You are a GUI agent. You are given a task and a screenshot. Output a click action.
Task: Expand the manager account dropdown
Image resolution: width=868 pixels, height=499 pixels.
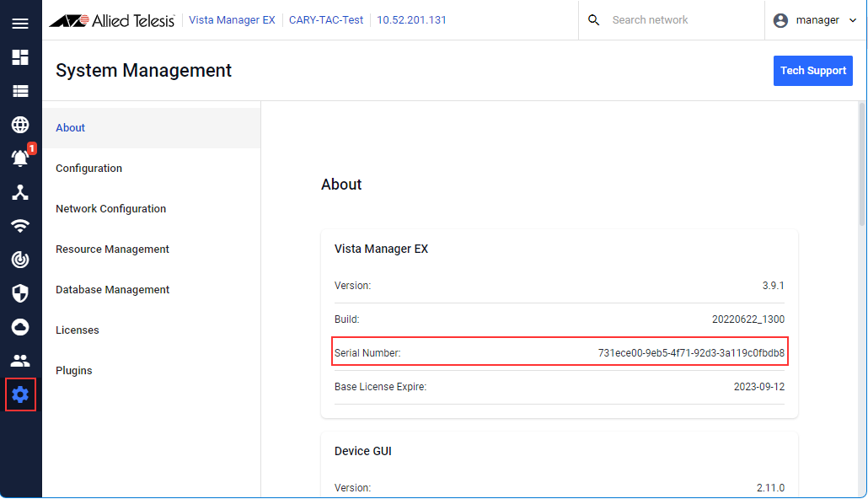pos(815,20)
